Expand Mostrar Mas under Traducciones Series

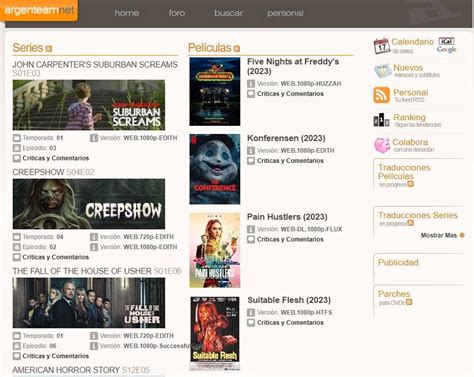[442, 235]
